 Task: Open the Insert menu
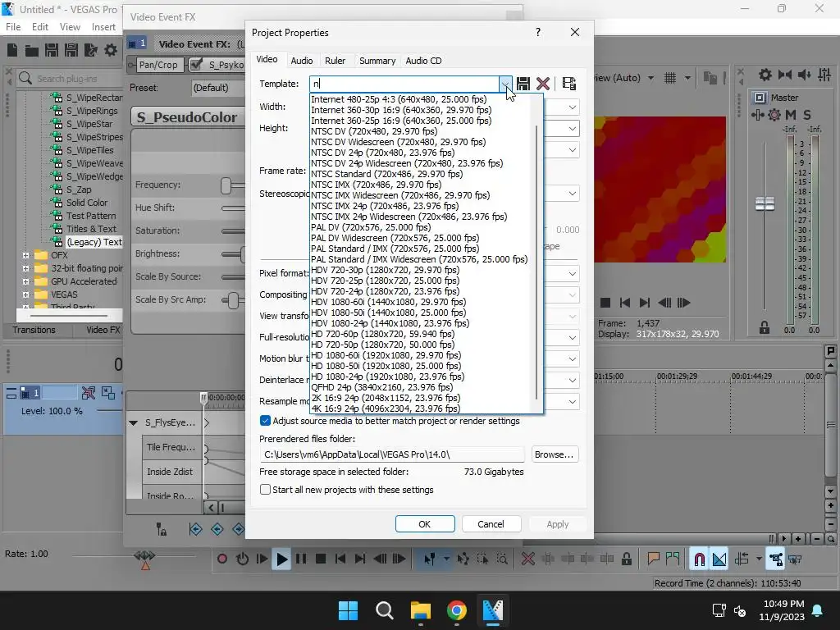coord(103,27)
